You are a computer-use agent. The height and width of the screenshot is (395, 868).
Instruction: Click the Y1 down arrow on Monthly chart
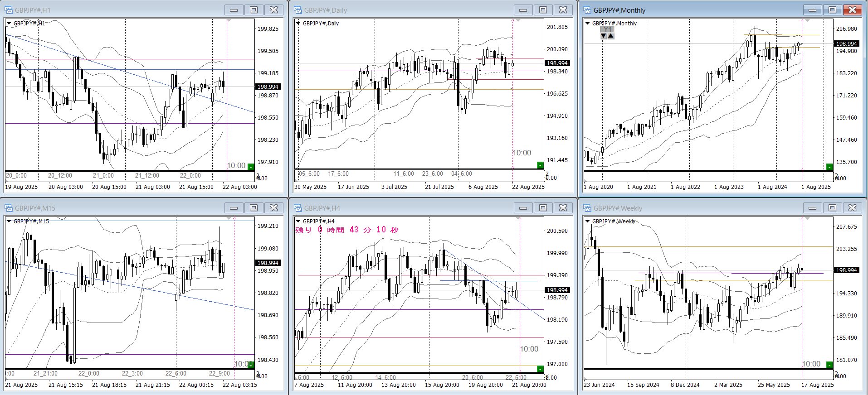tap(604, 36)
